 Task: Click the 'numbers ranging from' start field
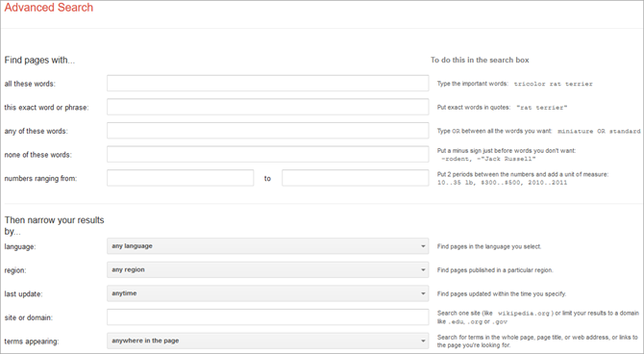pos(181,178)
